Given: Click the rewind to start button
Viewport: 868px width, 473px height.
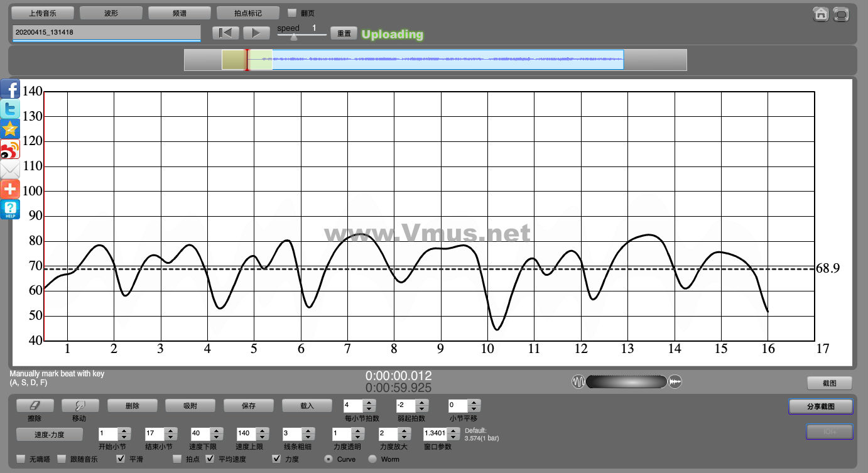Looking at the screenshot, I should (x=225, y=33).
